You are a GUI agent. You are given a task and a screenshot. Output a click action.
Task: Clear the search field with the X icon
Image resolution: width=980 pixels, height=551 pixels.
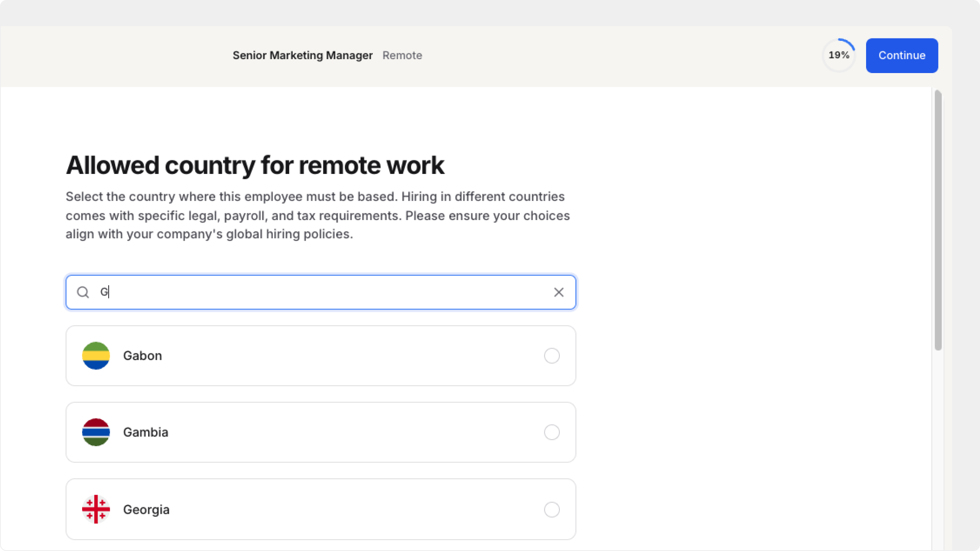click(x=559, y=292)
